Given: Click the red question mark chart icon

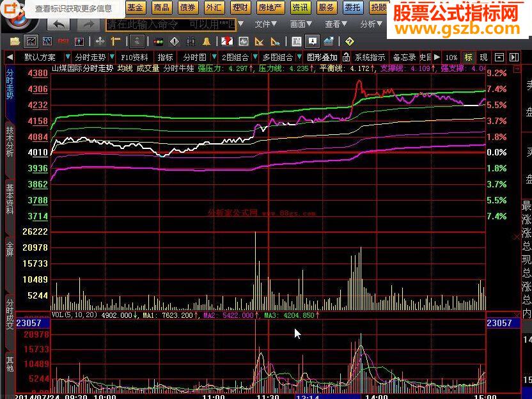Looking at the screenshot, I should coord(227,42).
